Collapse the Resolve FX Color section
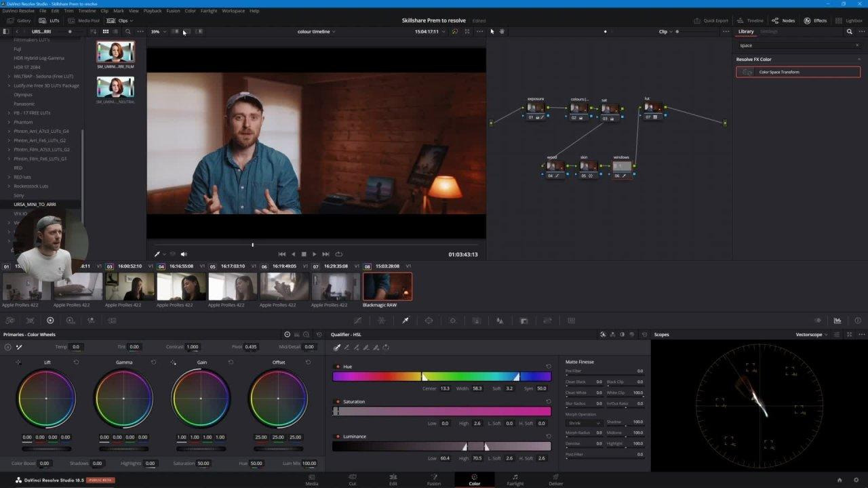The width and height of the screenshot is (868, 488). click(859, 60)
